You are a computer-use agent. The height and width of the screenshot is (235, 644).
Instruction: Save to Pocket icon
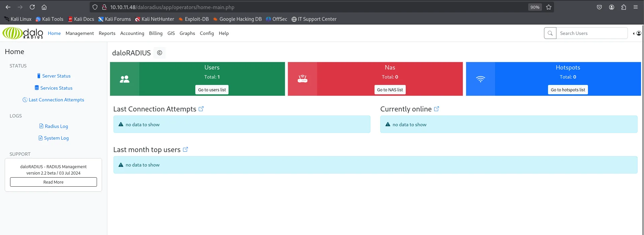point(599,7)
